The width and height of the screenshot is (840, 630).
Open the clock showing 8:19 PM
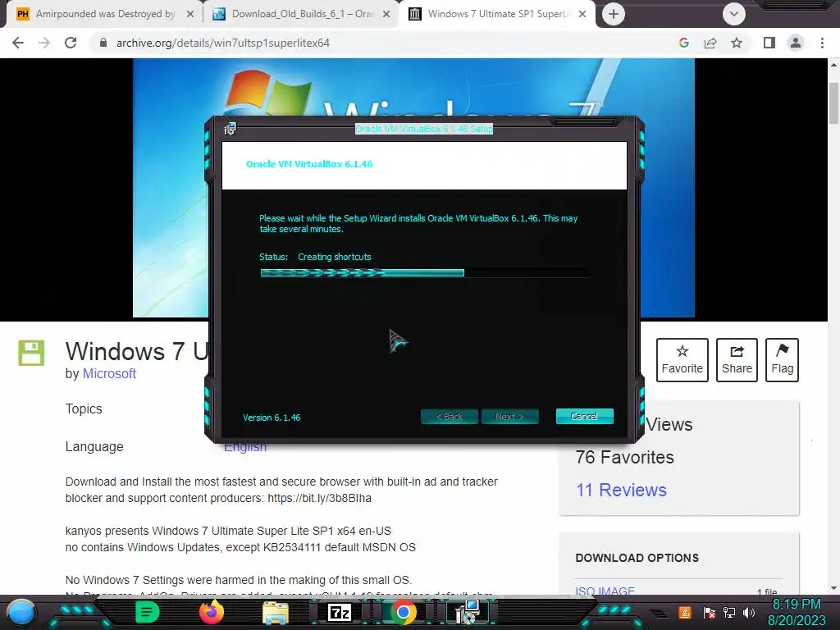coord(796,612)
